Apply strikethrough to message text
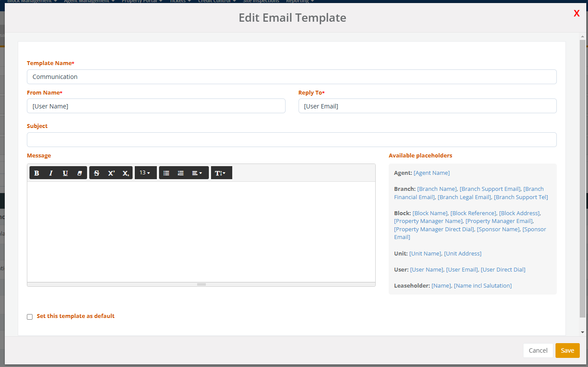Image resolution: width=588 pixels, height=367 pixels. [97, 173]
